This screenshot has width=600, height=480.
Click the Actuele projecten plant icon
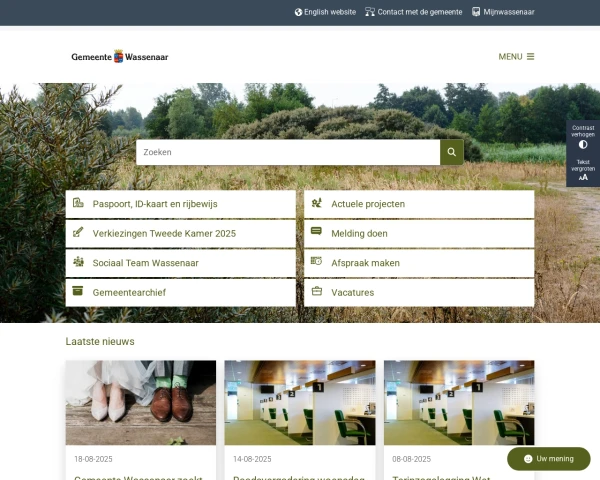[x=316, y=202]
